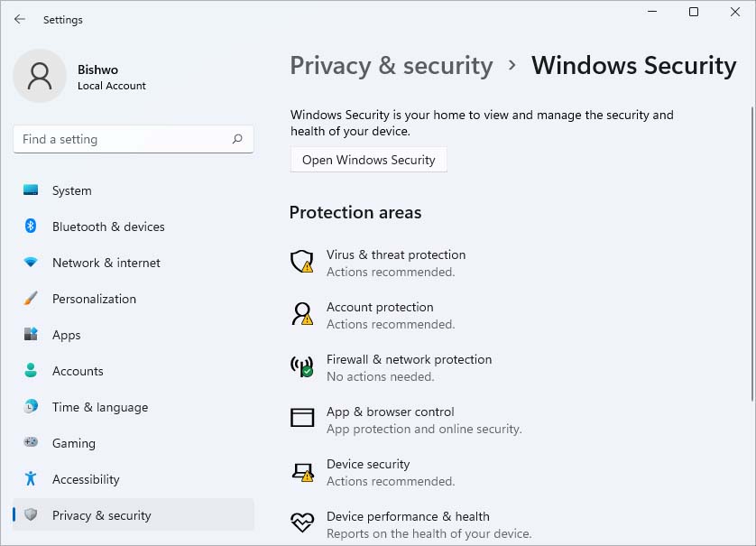The width and height of the screenshot is (756, 546).
Task: Click the Gaming controller icon in sidebar
Action: pos(31,443)
